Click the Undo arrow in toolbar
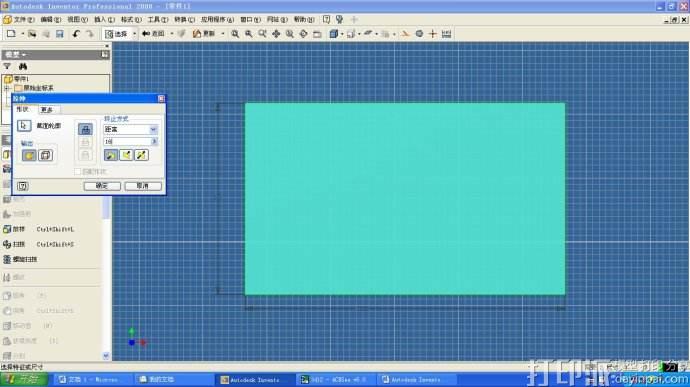The image size is (690, 387). 76,34
